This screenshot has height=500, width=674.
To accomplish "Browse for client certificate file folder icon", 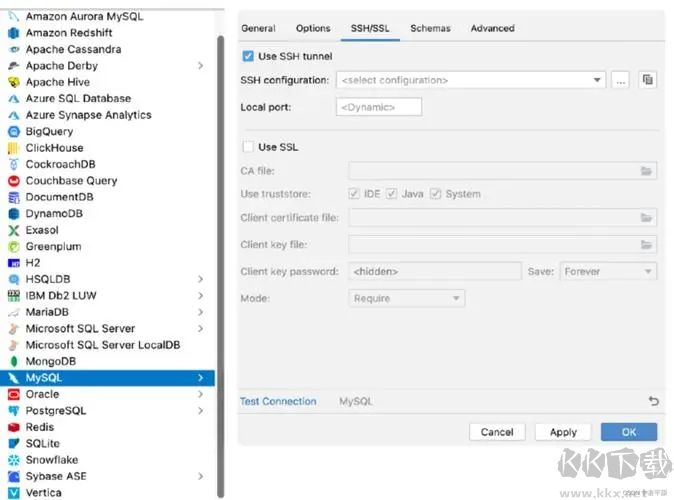I will [x=646, y=218].
